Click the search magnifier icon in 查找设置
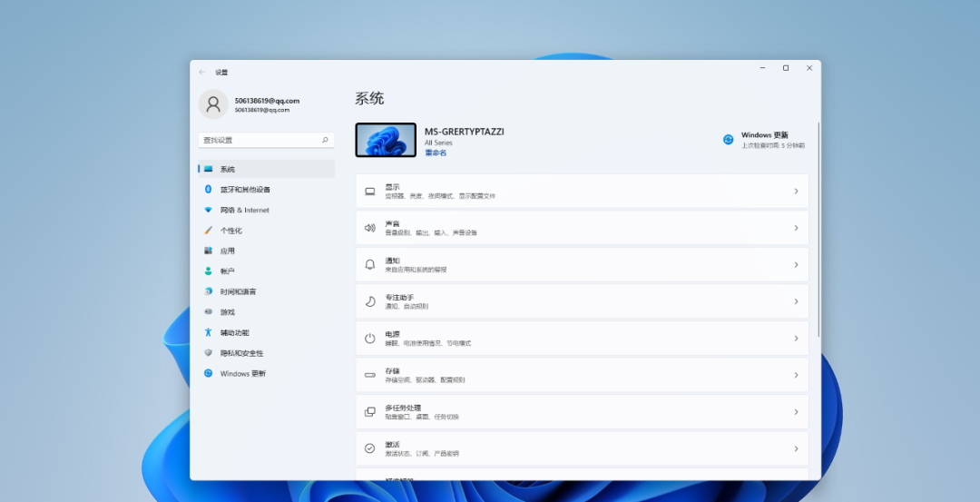The height and width of the screenshot is (502, 980). pos(325,141)
